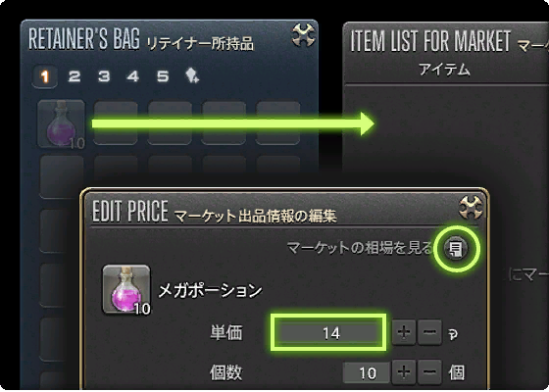This screenshot has height=392, width=549.
Task: Close the Retainer's Bag window
Action: point(303,35)
